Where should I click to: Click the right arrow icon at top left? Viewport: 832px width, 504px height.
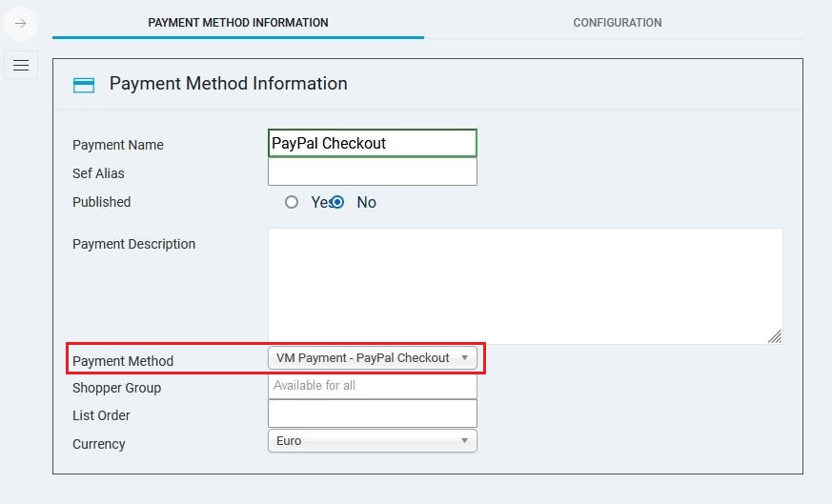pos(20,23)
